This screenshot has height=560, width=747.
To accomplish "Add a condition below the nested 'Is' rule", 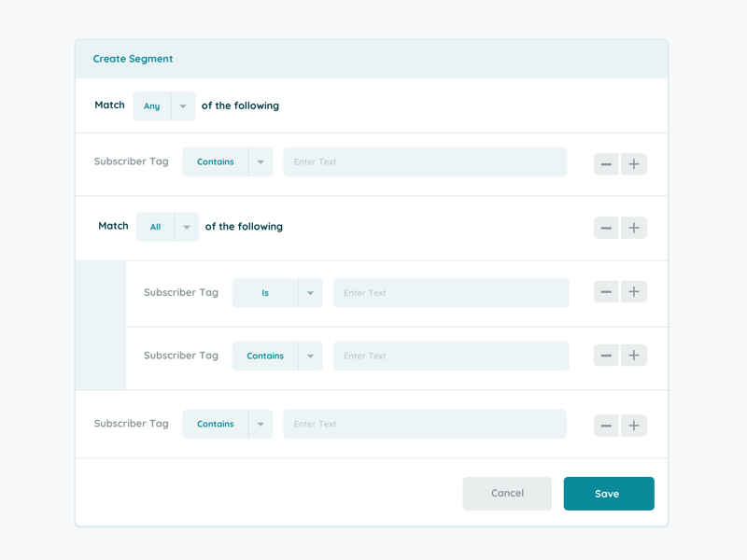I will tap(634, 292).
